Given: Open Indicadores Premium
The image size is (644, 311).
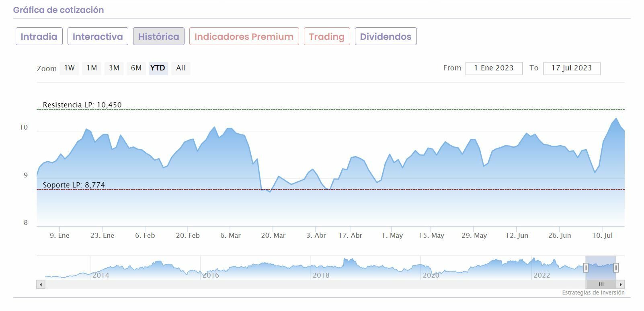Looking at the screenshot, I should click(244, 37).
